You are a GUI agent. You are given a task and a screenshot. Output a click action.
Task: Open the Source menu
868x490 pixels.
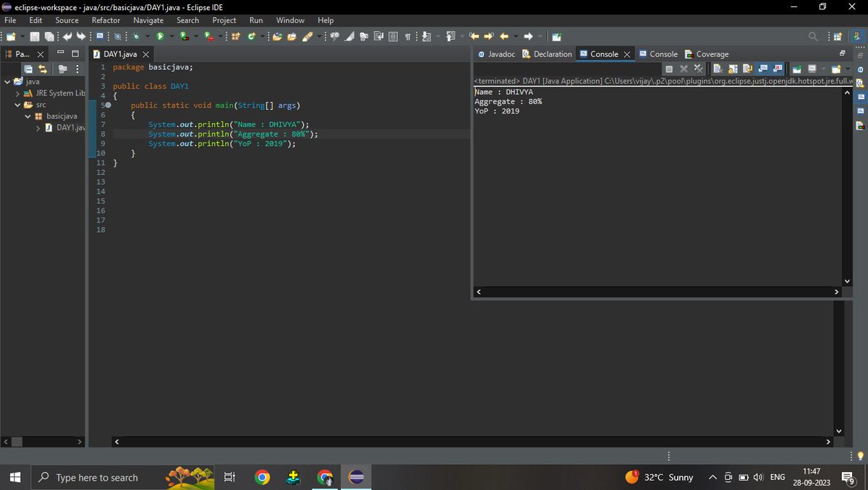pyautogui.click(x=67, y=20)
